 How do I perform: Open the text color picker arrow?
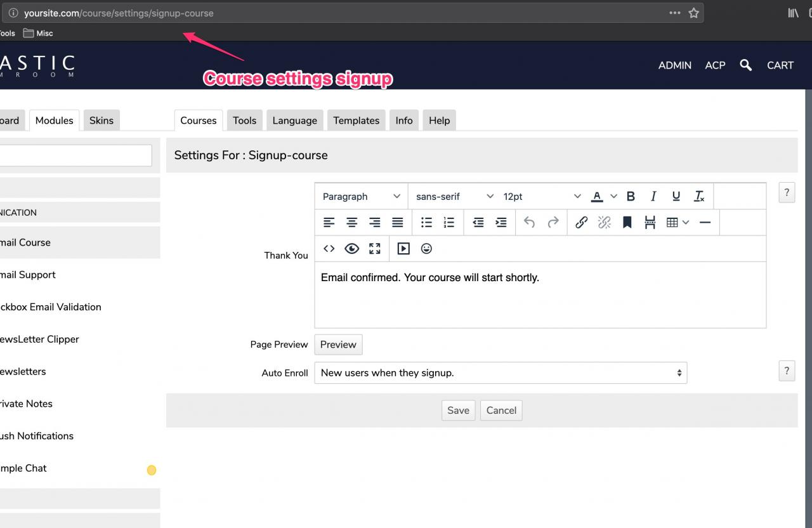click(613, 196)
